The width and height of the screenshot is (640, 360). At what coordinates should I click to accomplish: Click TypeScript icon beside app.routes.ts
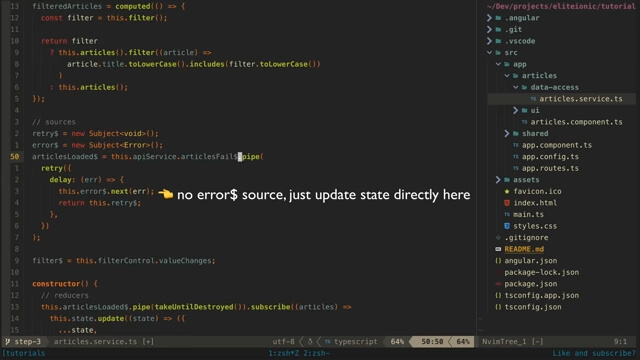point(516,168)
